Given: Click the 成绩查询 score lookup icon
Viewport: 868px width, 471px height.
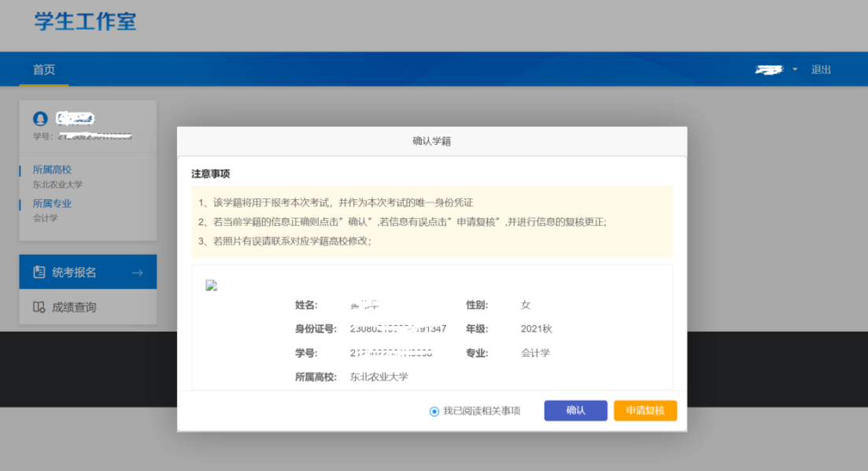Looking at the screenshot, I should 39,307.
